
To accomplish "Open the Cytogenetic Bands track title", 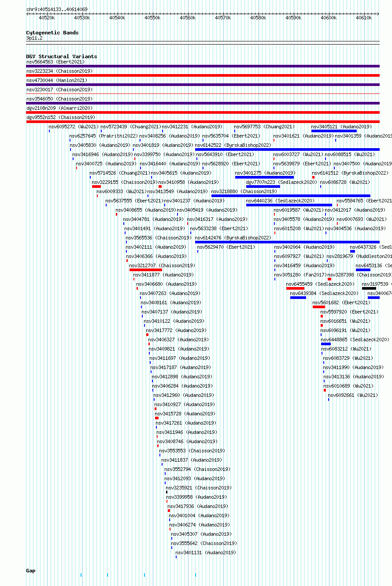I will pyautogui.click(x=52, y=33).
